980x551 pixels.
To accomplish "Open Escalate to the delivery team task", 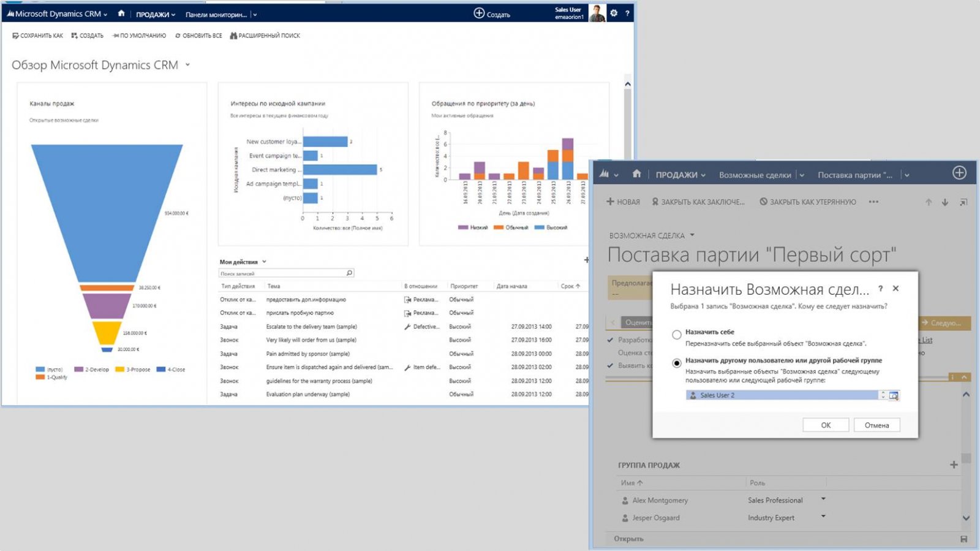I will 311,327.
